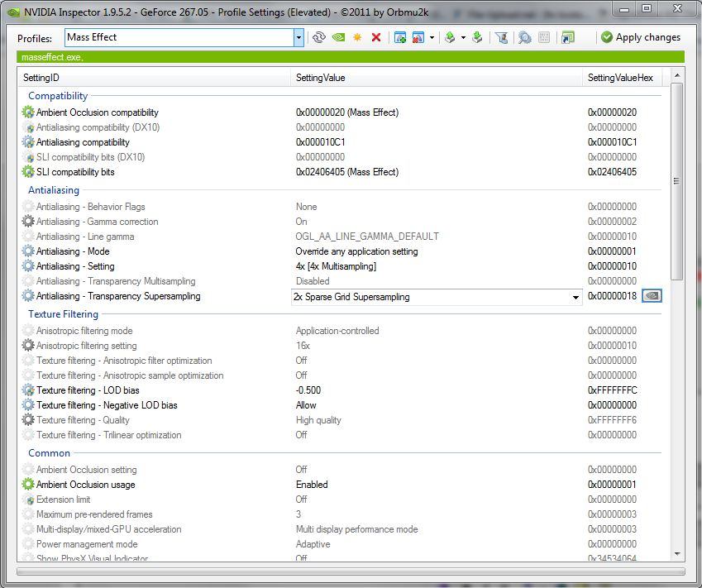The image size is (702, 588).
Task: Click the Common group header
Action: [x=50, y=452]
